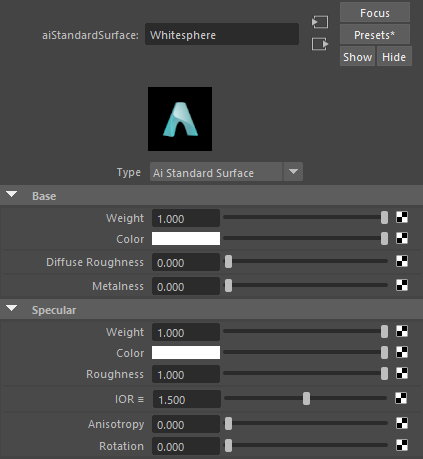This screenshot has width=423, height=459.
Task: Open map button for Base Weight
Action: point(402,217)
